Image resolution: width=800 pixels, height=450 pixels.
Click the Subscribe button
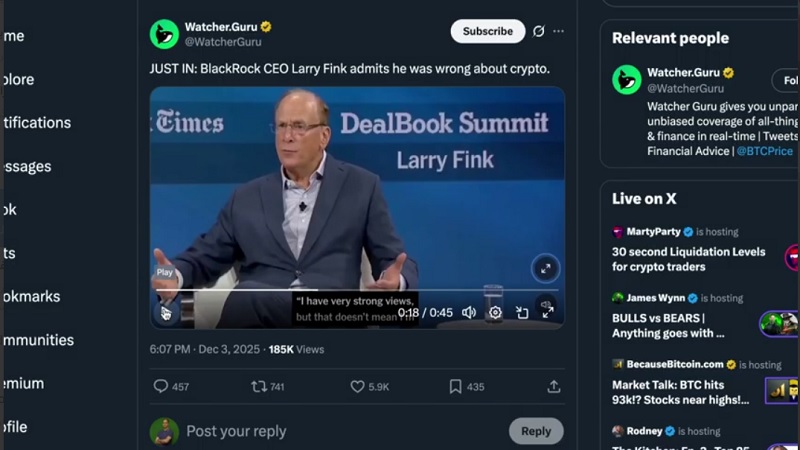coord(488,31)
